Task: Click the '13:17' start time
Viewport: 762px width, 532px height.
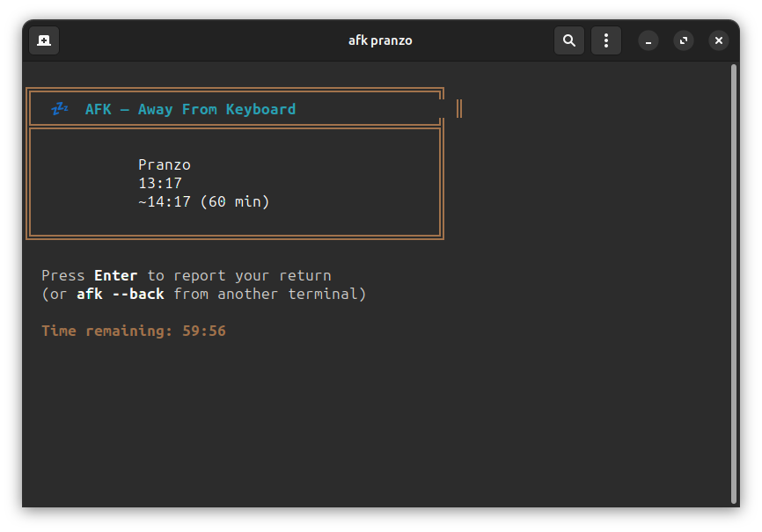Action: point(160,184)
